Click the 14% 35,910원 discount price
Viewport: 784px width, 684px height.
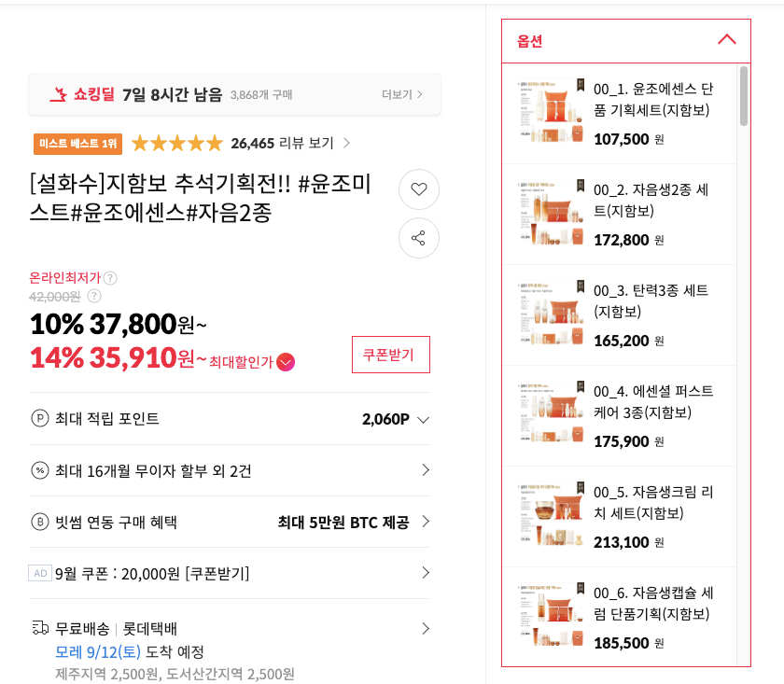[x=118, y=358]
